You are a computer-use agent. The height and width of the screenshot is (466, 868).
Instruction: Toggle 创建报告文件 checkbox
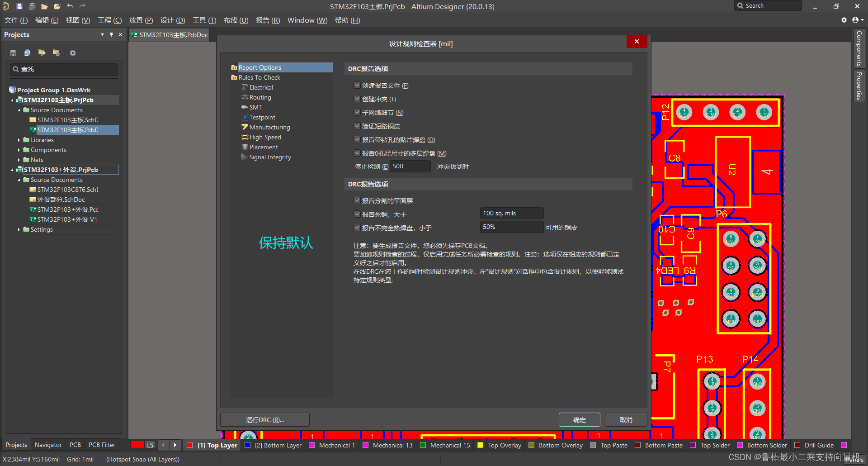click(x=357, y=85)
